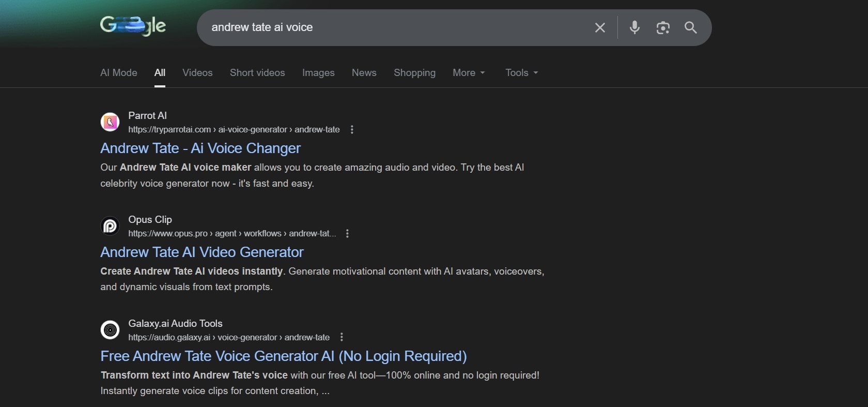Viewport: 868px width, 407px height.
Task: Click into the search input field
Action: coord(393,27)
